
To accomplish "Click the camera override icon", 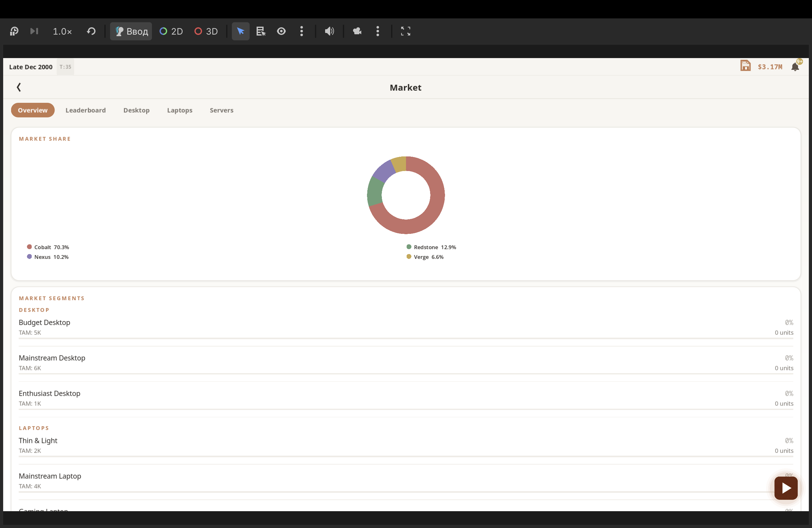I will [357, 31].
